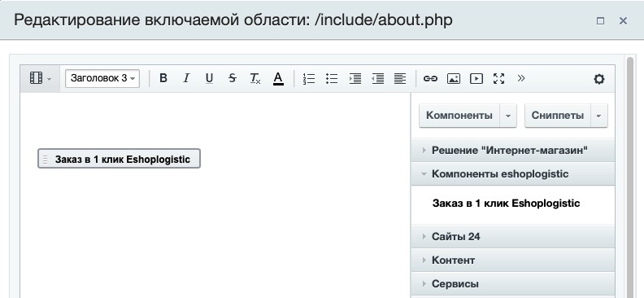This screenshot has width=644, height=298.
Task: Open the editor view mode switcher icon
Action: coord(40,78)
